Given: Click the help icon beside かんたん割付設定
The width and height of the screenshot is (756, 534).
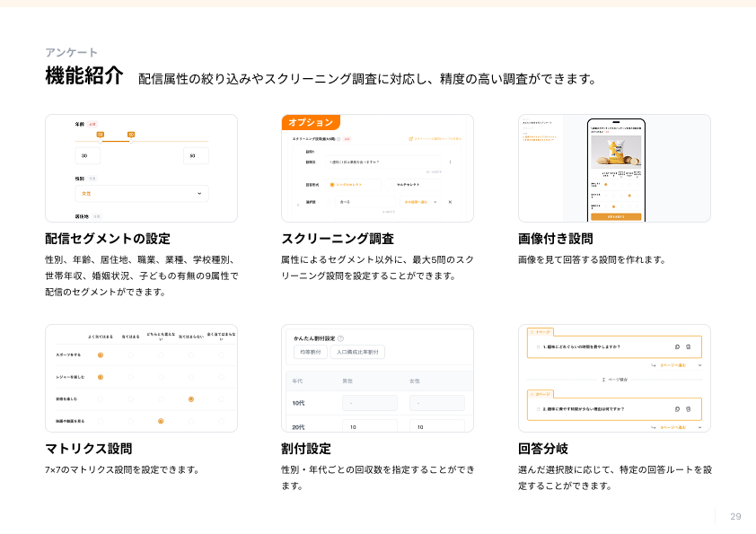Looking at the screenshot, I should [x=341, y=338].
